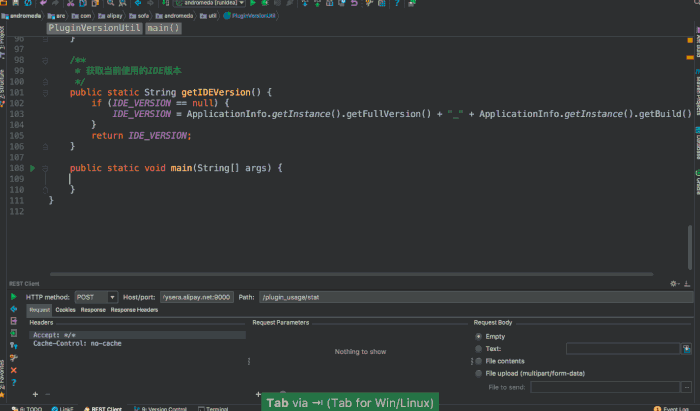Select File upload (multipart/form-data) option

coord(478,373)
